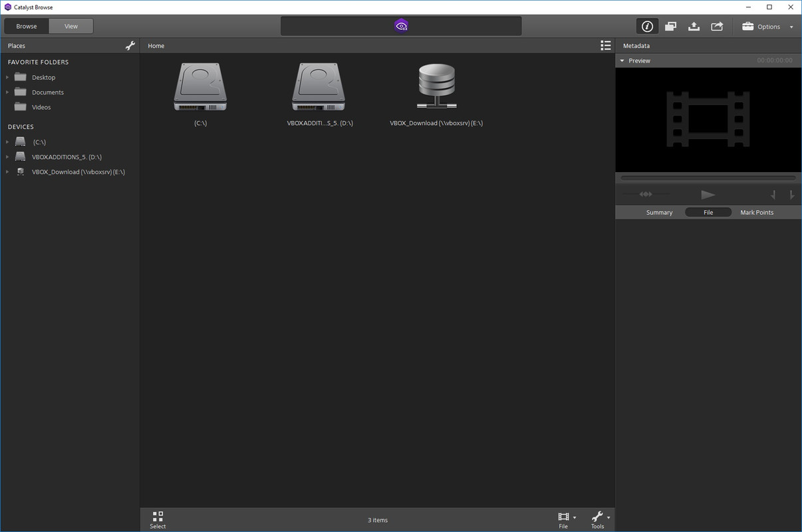This screenshot has height=532, width=802.
Task: Select the Videos favorite folder
Action: point(41,107)
